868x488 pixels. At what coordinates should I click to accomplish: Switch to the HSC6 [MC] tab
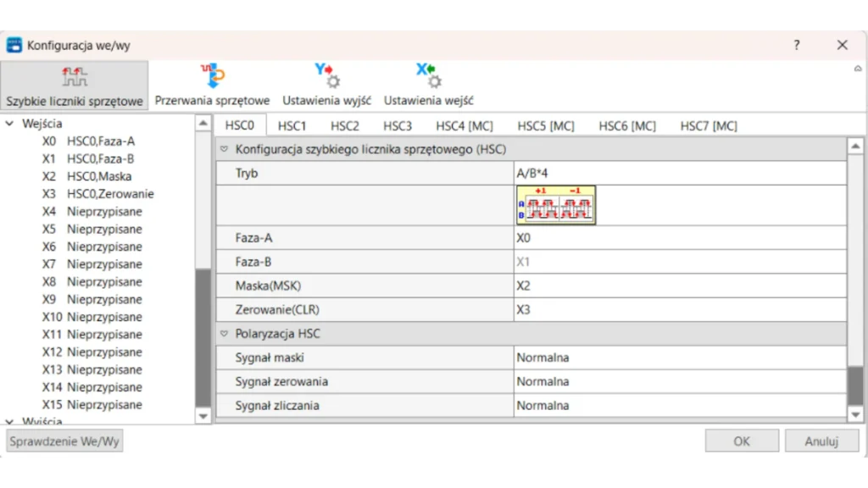tap(627, 126)
